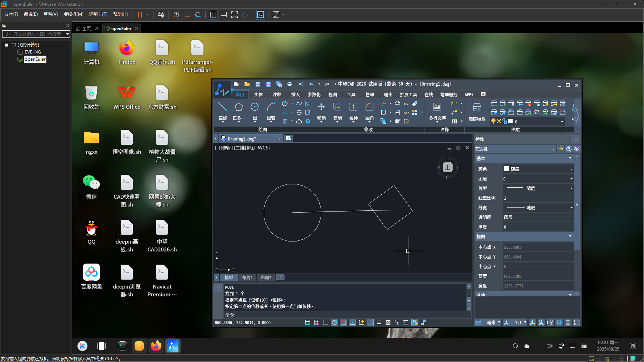The image size is (644, 362).
Task: Select the 拉伸 (Stretch) tool
Action: click(353, 111)
